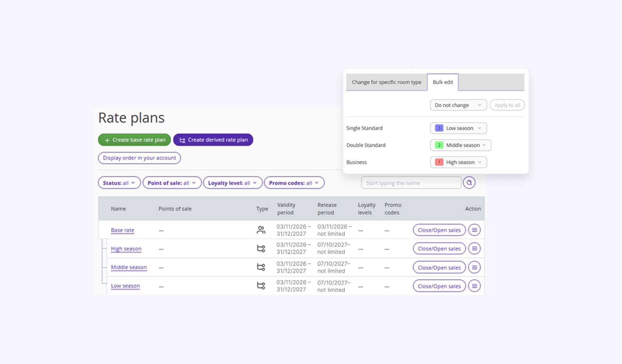Click the Double Standard room label
622x364 pixels.
pos(366,145)
